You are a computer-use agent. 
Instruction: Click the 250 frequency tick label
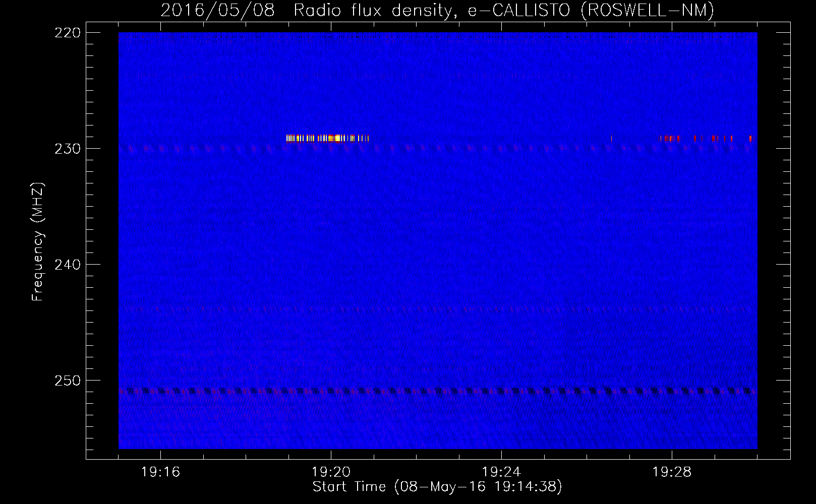67,381
